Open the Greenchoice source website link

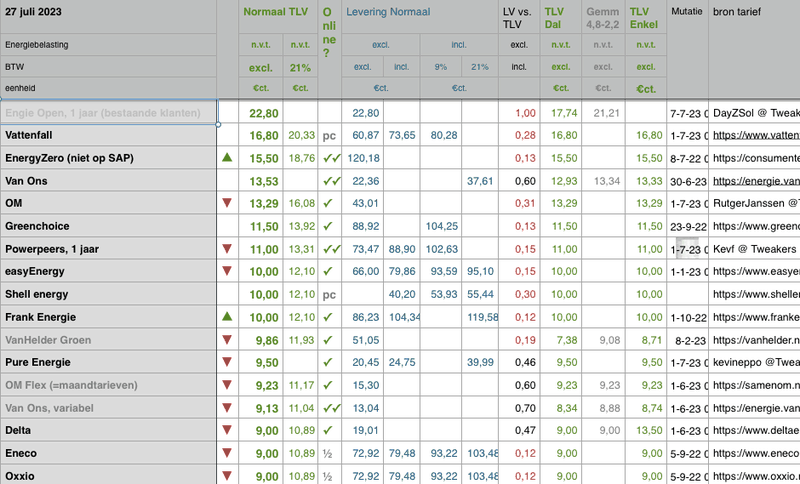(755, 226)
